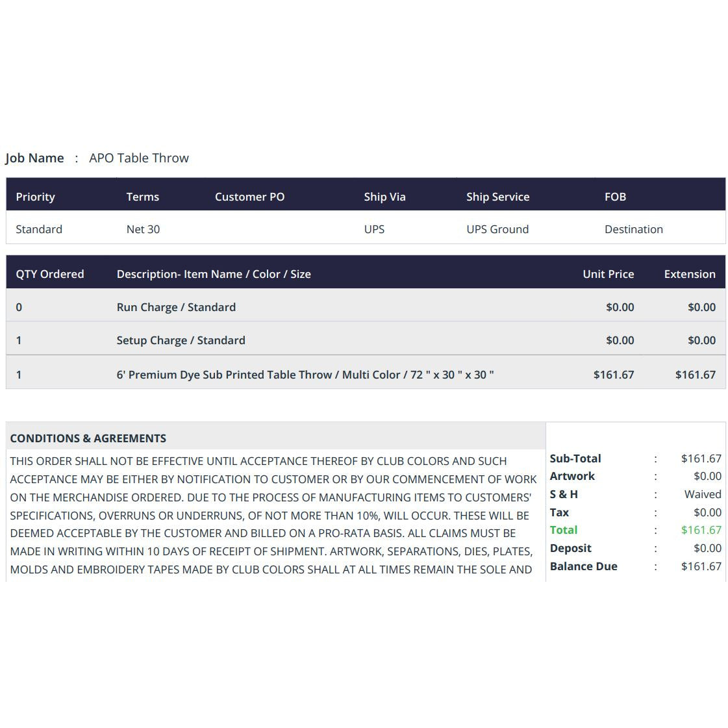Click the Conditions & Agreements heading

point(88,438)
